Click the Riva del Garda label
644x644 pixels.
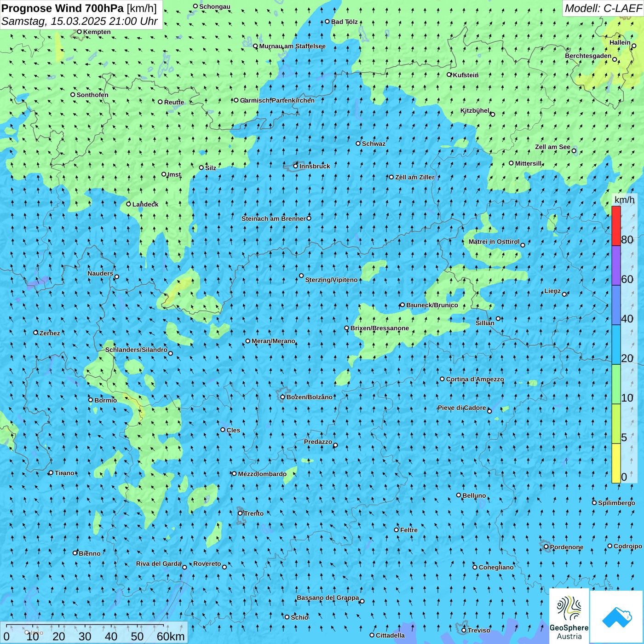pyautogui.click(x=159, y=563)
